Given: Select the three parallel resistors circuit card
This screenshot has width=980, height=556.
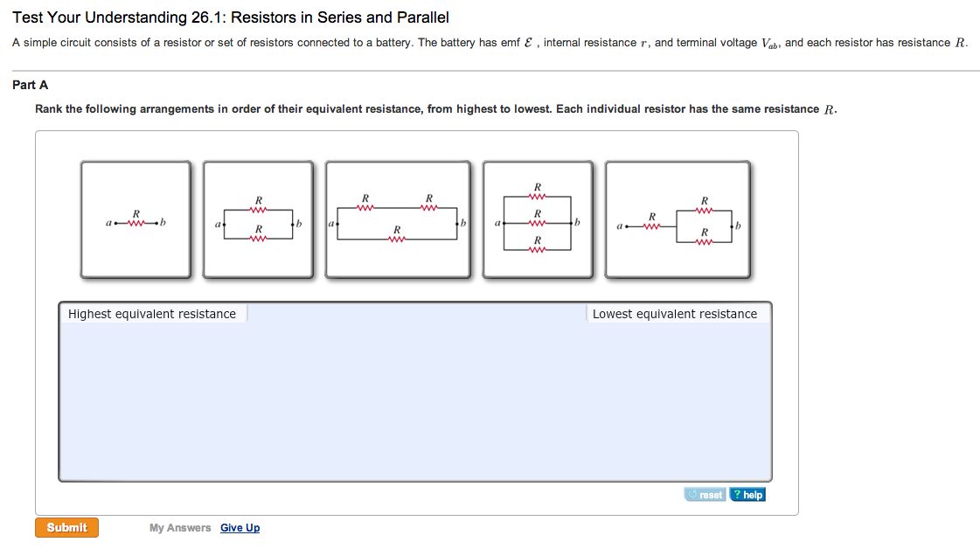Looking at the screenshot, I should [x=538, y=219].
